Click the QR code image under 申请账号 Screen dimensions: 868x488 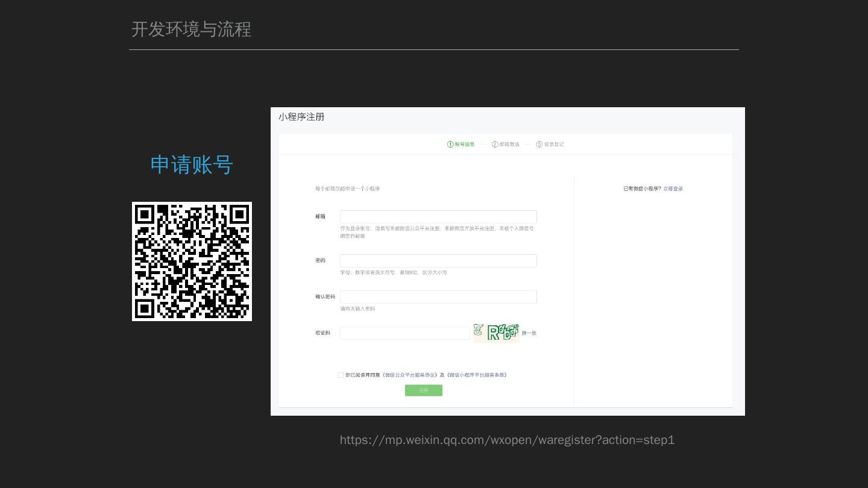point(192,261)
